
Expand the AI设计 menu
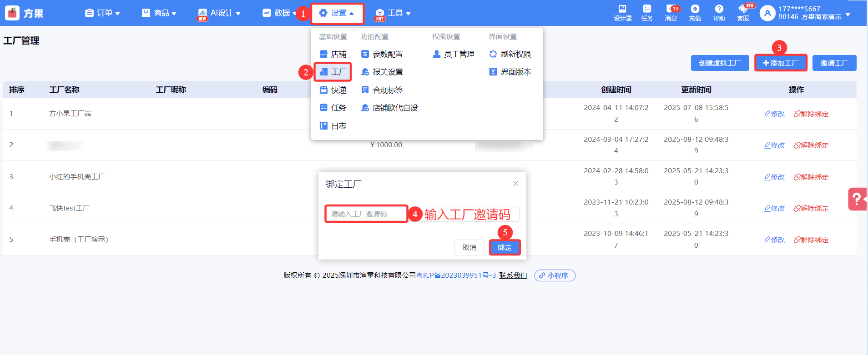click(x=219, y=13)
